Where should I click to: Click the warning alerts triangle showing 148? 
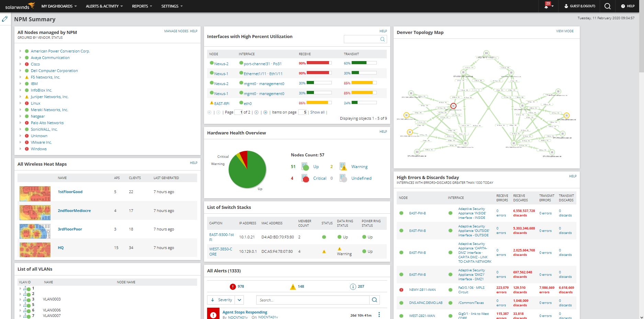point(293,287)
